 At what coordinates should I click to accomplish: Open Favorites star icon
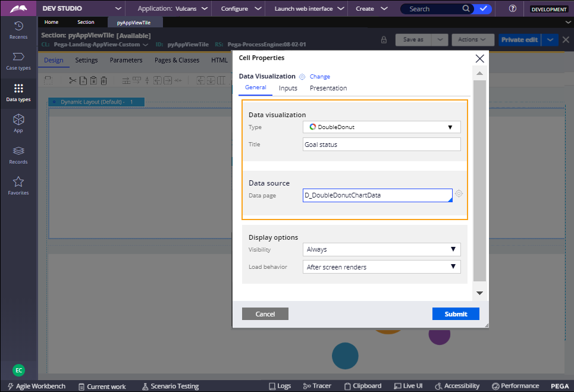pos(18,186)
